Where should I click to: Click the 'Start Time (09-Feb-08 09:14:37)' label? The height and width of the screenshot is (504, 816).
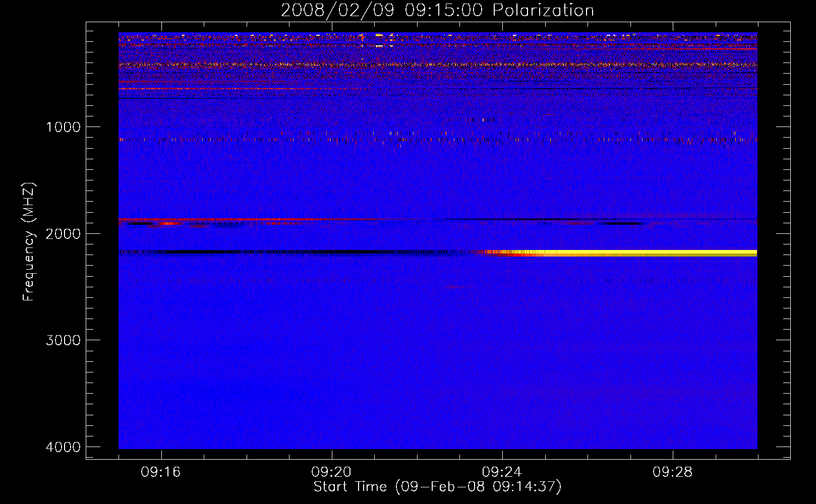[x=437, y=487]
